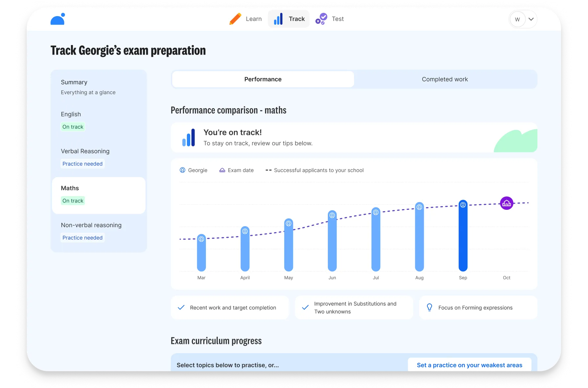Click checkmark icon beside Recent work

click(x=181, y=307)
